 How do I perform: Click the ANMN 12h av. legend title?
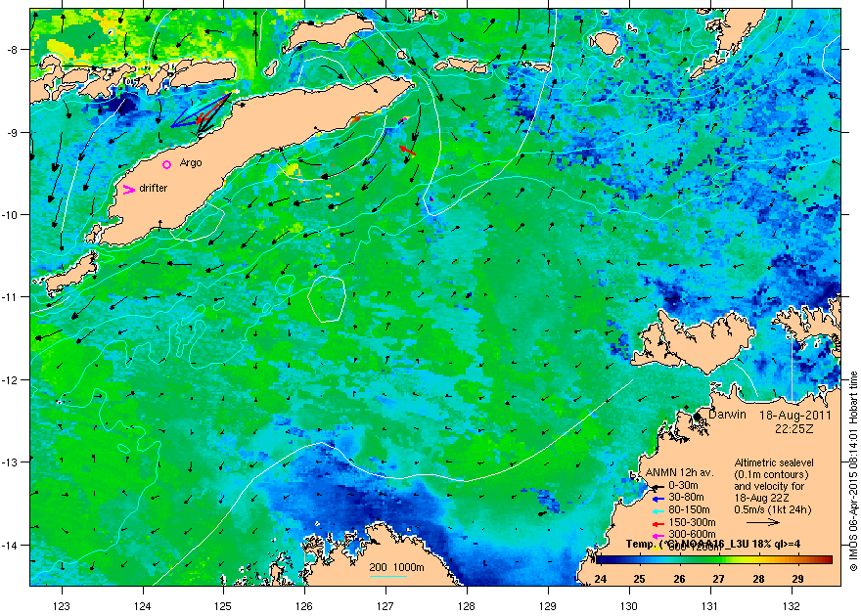pyautogui.click(x=680, y=472)
